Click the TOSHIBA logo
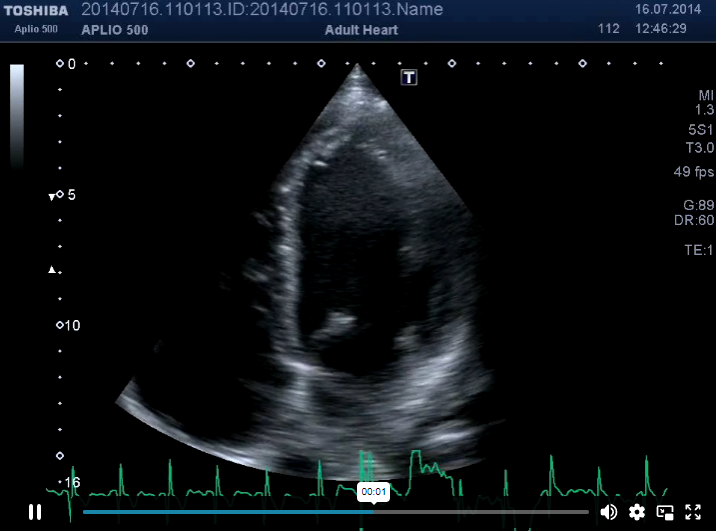The image size is (716, 531). click(x=36, y=11)
